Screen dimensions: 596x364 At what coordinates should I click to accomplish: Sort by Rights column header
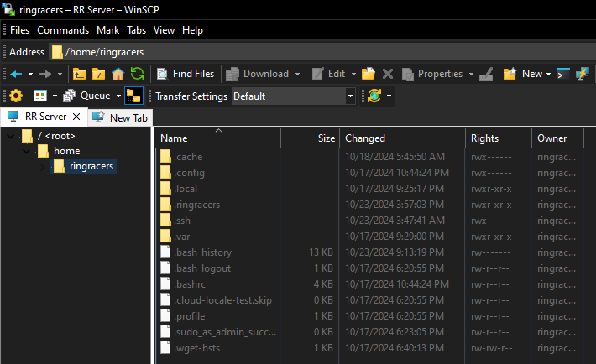coord(499,138)
